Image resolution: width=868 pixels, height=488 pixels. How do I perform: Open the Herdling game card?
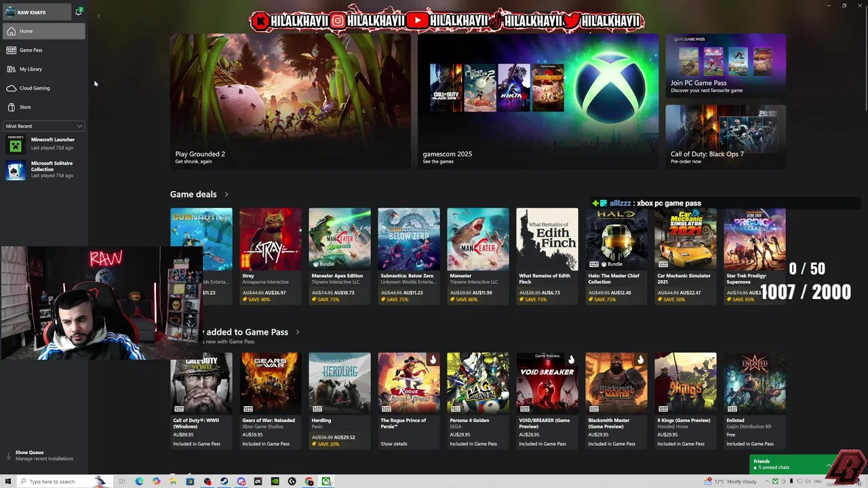pos(340,401)
